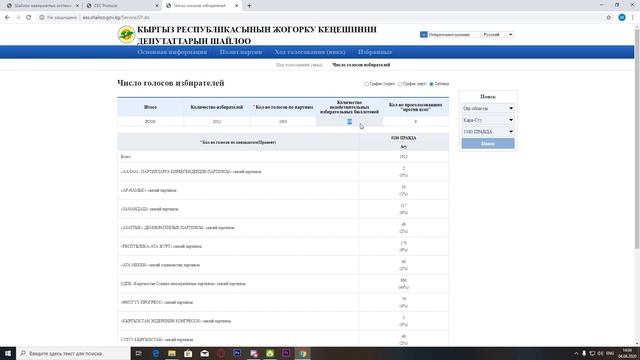Open Opera browser on taskbar
Viewport: 640px width, 360px height.
221,353
